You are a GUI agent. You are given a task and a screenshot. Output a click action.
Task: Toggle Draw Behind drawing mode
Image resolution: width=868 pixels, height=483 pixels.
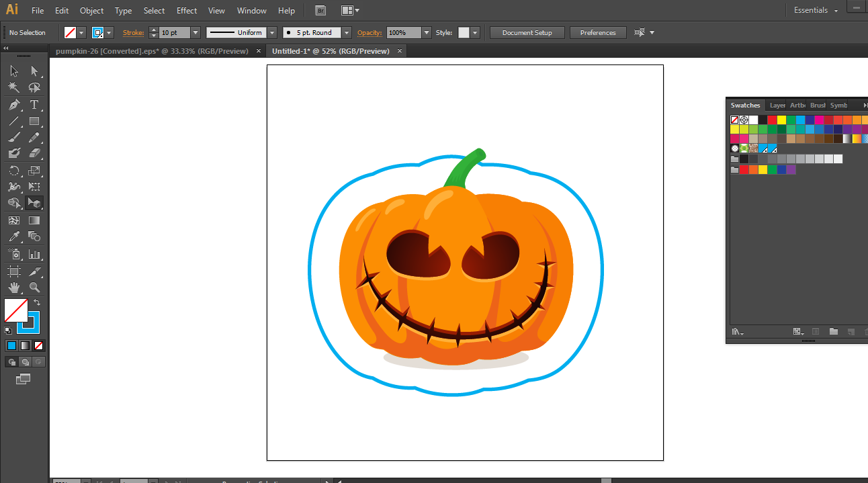[26, 362]
